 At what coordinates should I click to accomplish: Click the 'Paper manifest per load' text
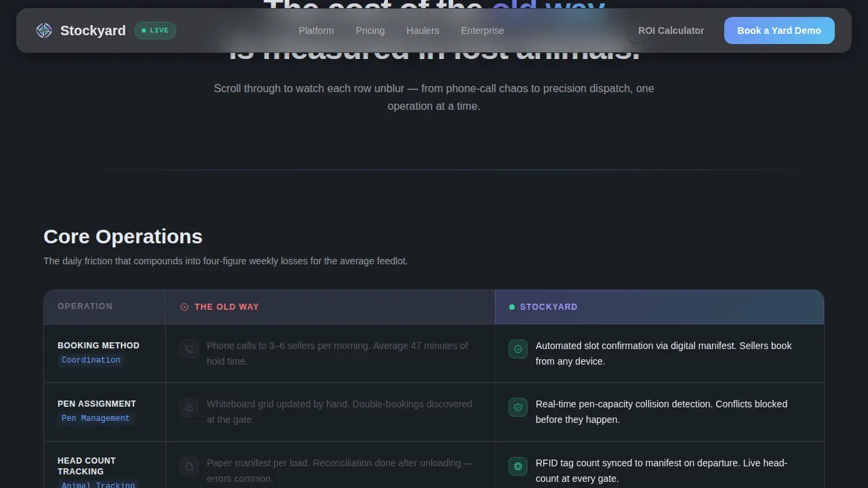coord(340,470)
